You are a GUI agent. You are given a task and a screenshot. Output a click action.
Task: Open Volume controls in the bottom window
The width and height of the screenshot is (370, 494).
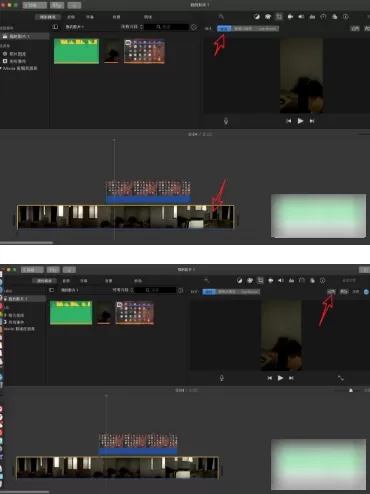[x=281, y=280]
